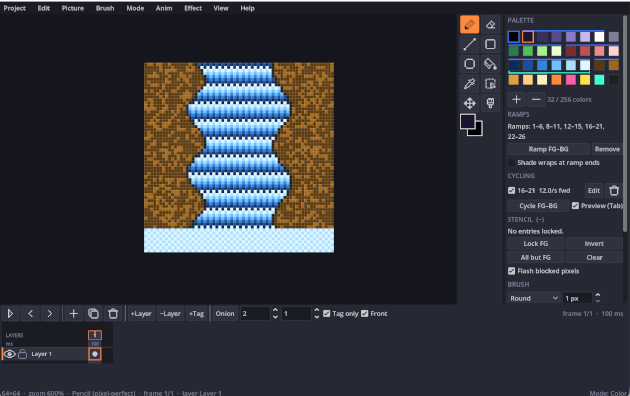Viewport: 630px width, 396px height.
Task: Select the Eraser tool
Action: [490, 25]
